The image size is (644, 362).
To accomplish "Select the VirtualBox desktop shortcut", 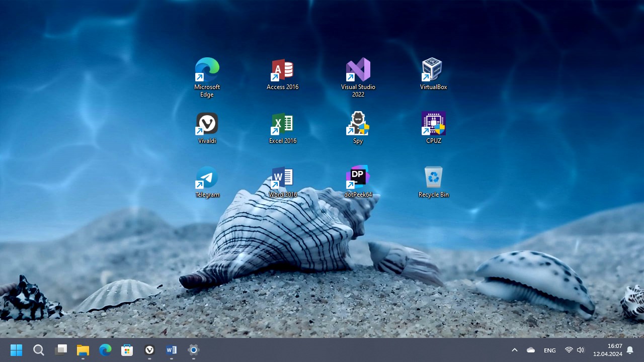I will pyautogui.click(x=433, y=74).
